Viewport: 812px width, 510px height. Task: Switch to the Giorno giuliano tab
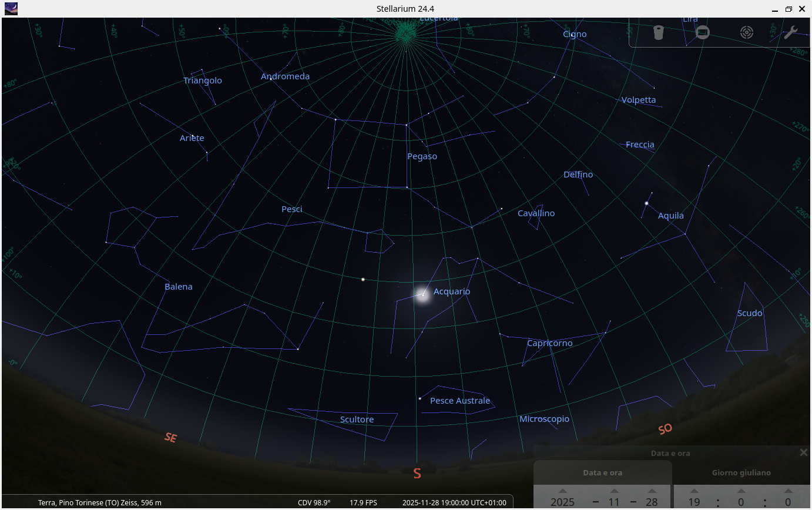tap(741, 472)
